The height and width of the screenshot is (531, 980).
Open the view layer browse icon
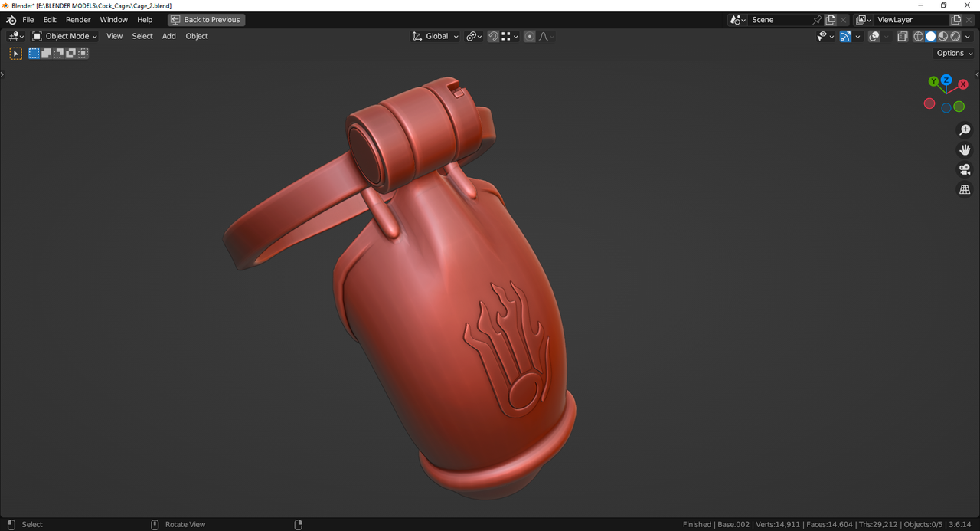point(864,20)
